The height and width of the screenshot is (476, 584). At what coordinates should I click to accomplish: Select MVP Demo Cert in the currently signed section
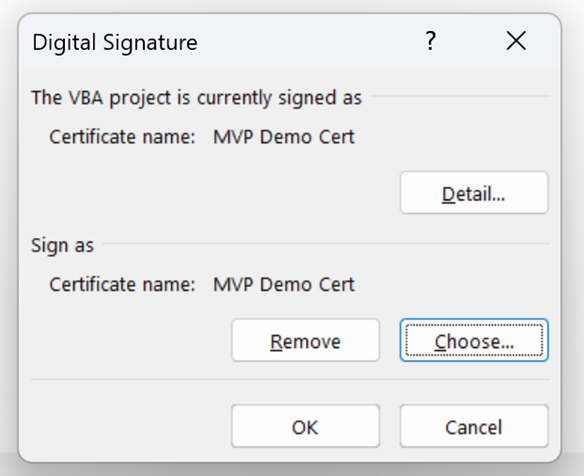pyautogui.click(x=284, y=137)
